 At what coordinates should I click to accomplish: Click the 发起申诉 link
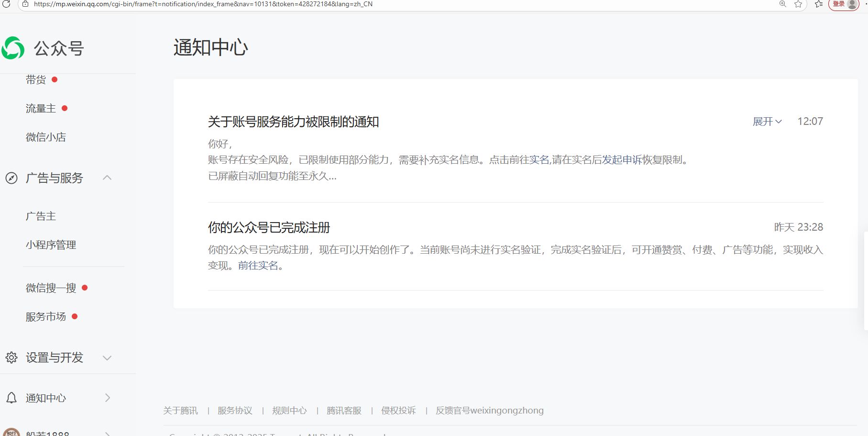click(622, 160)
